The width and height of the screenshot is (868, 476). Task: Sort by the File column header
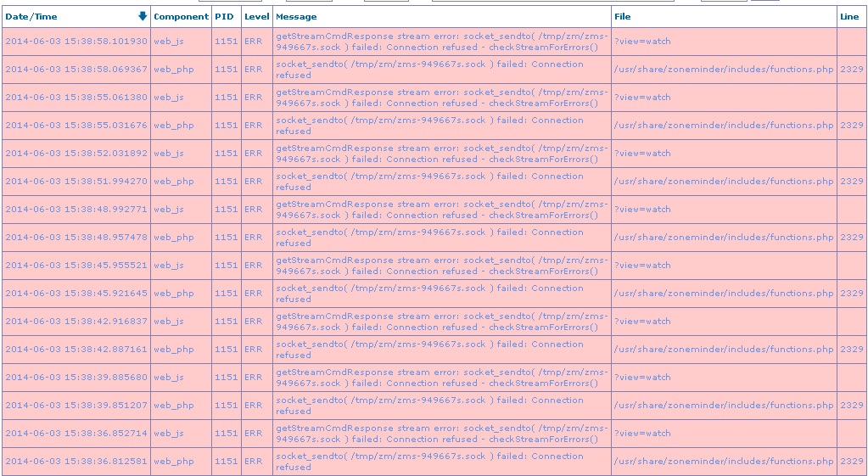[622, 17]
